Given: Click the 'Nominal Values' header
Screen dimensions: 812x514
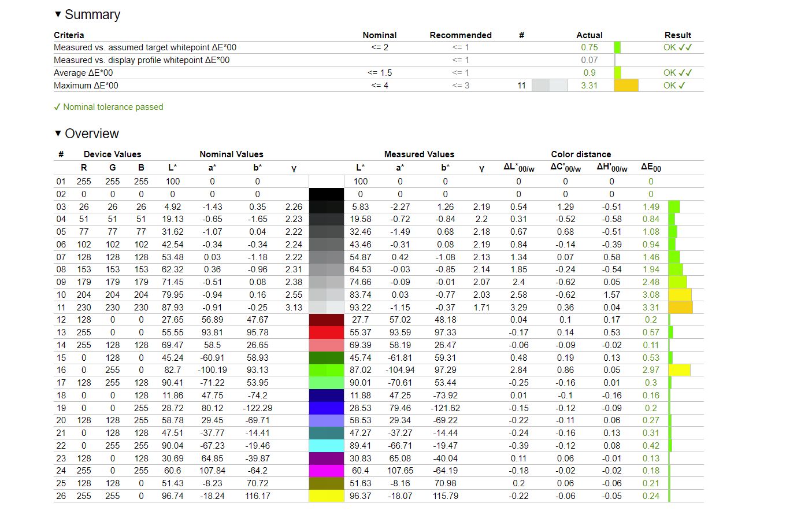Looking at the screenshot, I should click(x=231, y=154).
